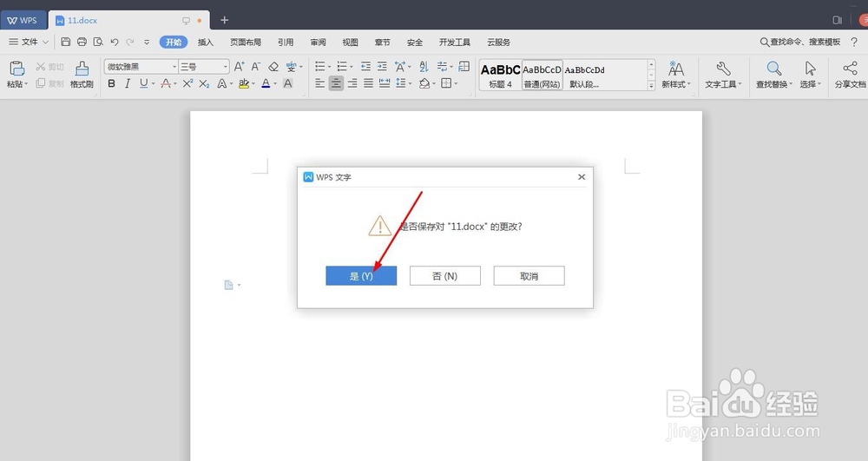Close the WPS save dialog
This screenshot has height=461, width=868.
coord(582,176)
